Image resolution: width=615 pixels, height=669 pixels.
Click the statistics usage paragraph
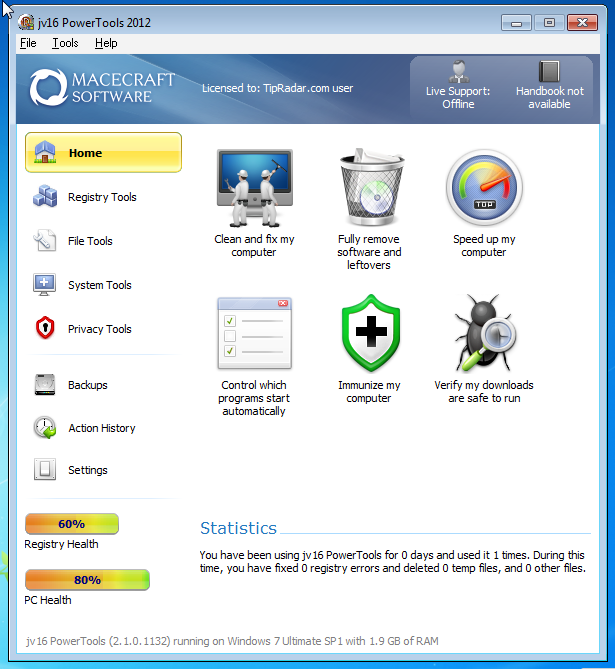tap(393, 561)
